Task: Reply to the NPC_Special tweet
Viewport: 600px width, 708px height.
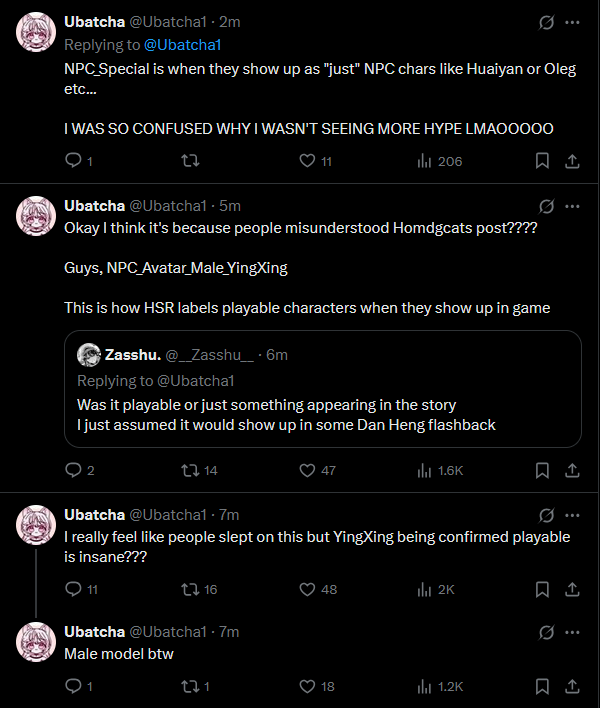Action: click(72, 161)
